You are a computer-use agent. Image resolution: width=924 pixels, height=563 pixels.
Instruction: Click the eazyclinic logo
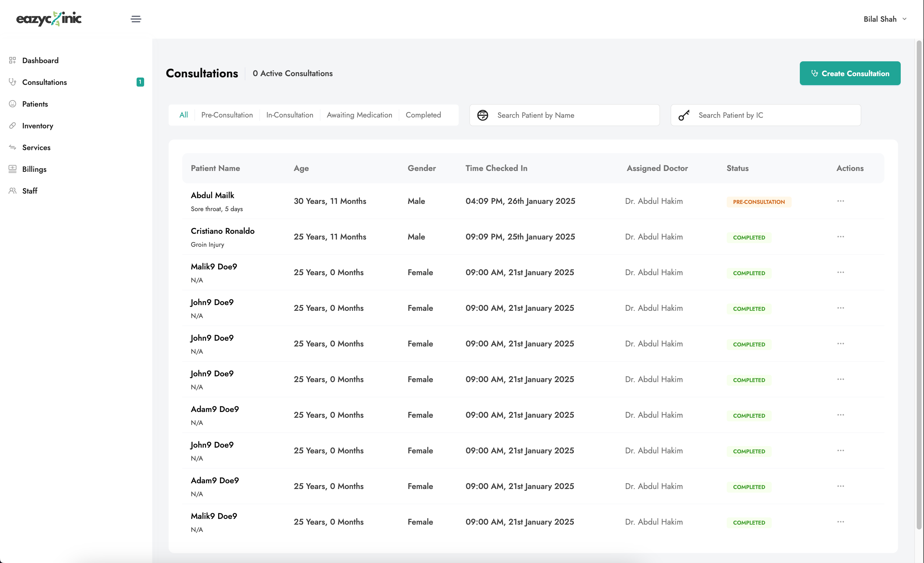coord(49,19)
